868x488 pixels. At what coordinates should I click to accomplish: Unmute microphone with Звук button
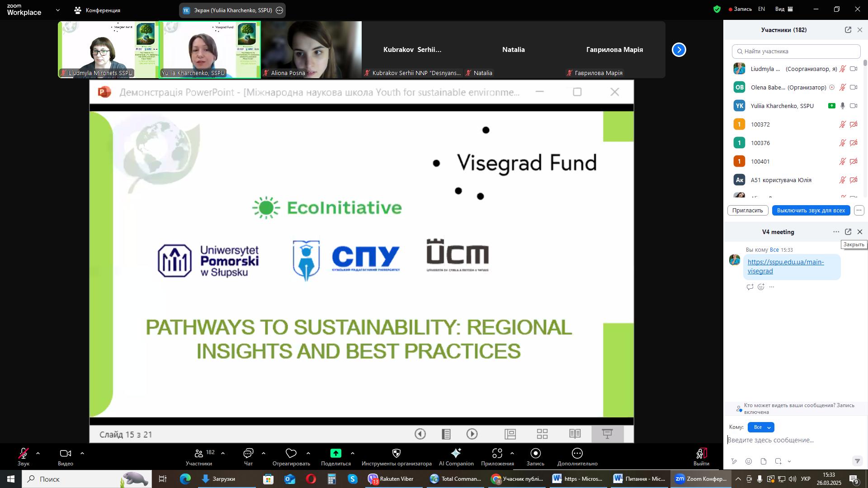click(24, 454)
